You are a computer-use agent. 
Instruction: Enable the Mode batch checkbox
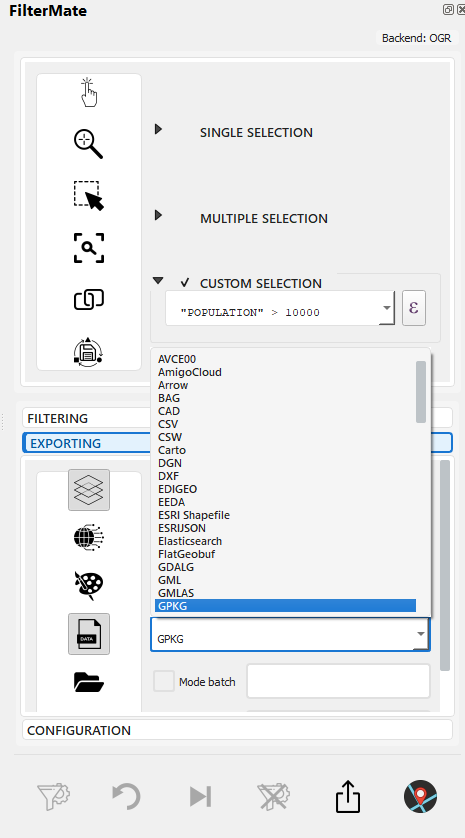tap(164, 681)
